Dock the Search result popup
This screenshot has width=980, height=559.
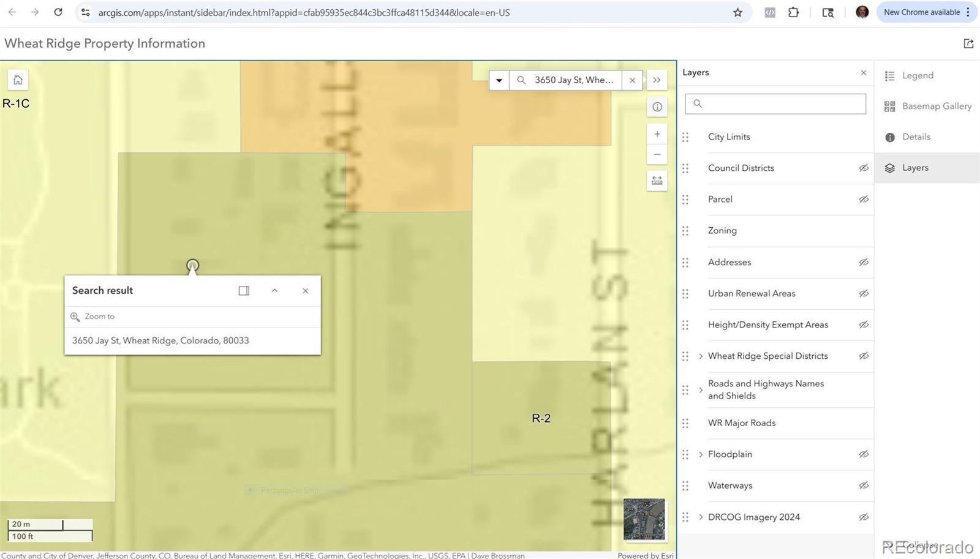click(x=244, y=291)
